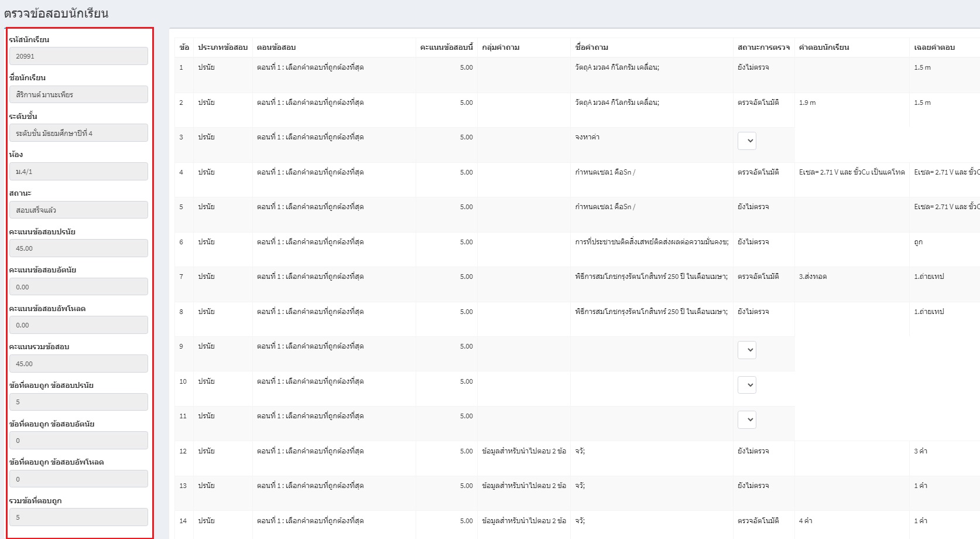Image resolution: width=980 pixels, height=539 pixels.
Task: Click status 'ตรวจอัตโนมัติ' in row 7
Action: click(x=758, y=277)
